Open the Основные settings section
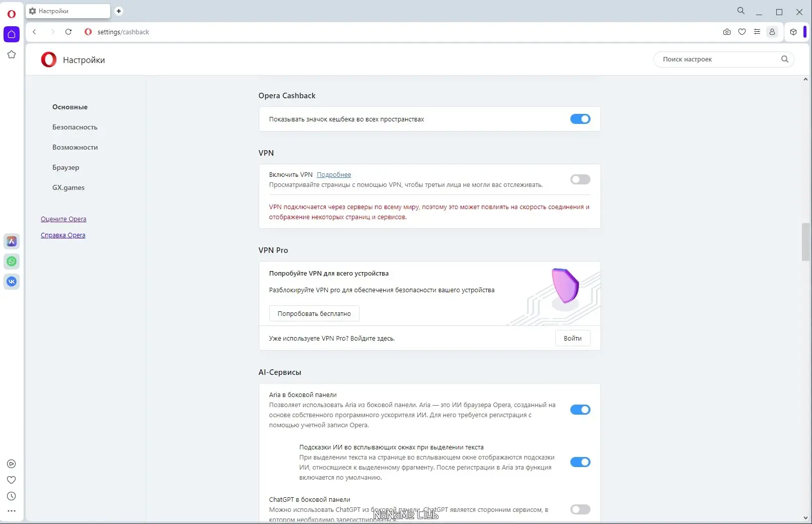The width and height of the screenshot is (812, 524). pyautogui.click(x=70, y=107)
